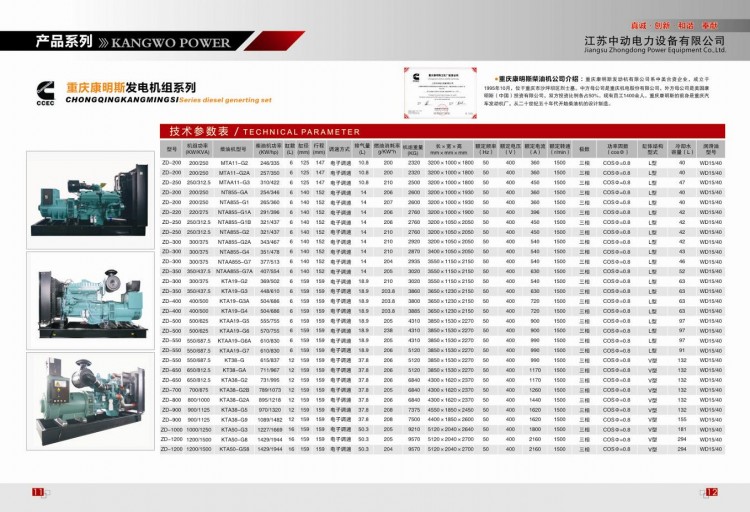This screenshot has height=512, width=750.
Task: Click the KTA19-G3 engine model cell
Action: coord(234,291)
